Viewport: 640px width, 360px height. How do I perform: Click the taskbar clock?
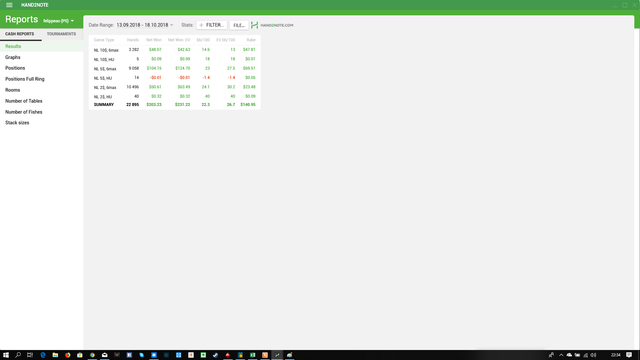(x=616, y=355)
